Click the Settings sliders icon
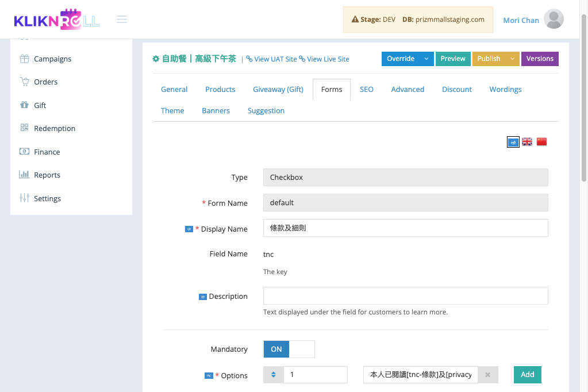This screenshot has width=588, height=392. tap(24, 198)
